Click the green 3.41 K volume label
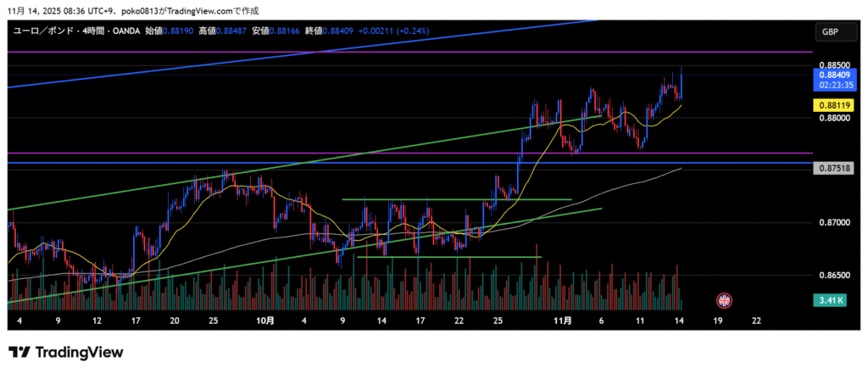The width and height of the screenshot is (868, 374). point(831,300)
